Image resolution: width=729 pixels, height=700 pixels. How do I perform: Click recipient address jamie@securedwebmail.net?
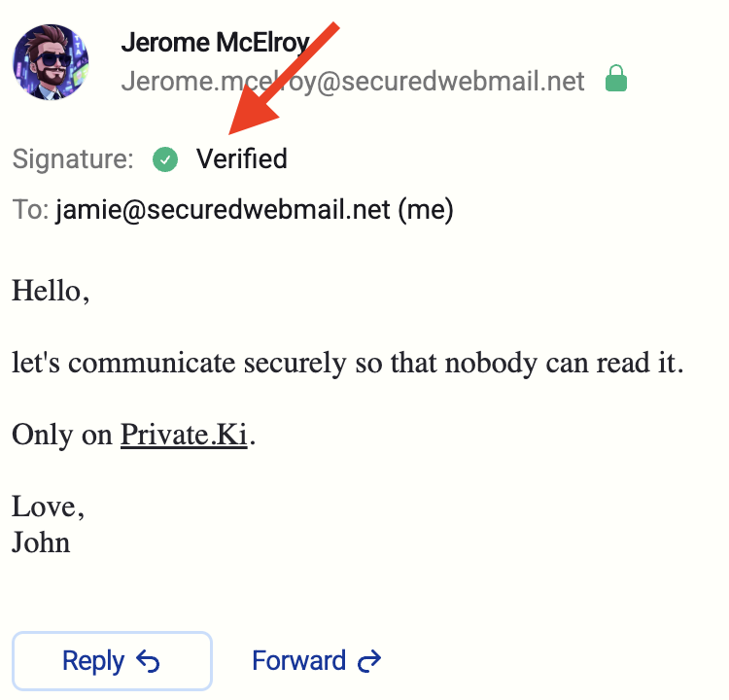[223, 210]
